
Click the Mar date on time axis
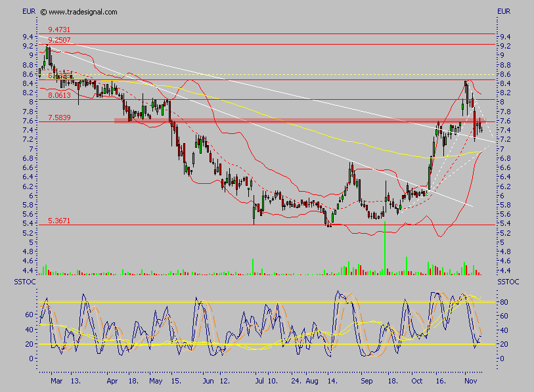tap(56, 380)
